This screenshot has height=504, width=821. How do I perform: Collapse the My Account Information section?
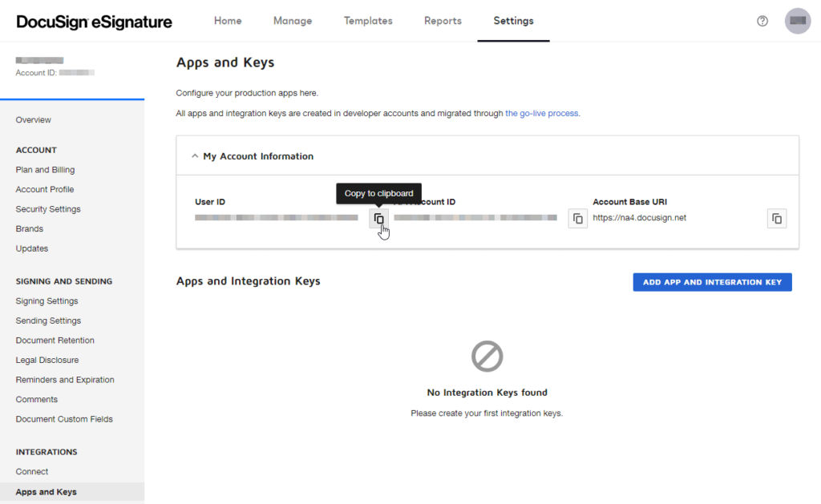click(194, 156)
